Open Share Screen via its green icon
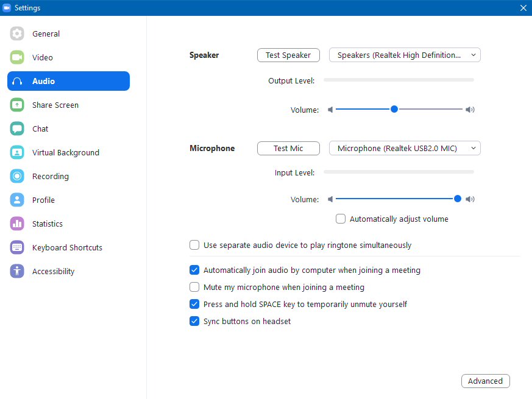 (17, 105)
